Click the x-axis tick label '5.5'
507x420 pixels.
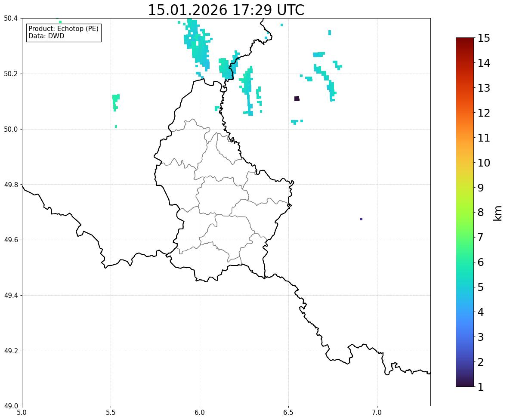pyautogui.click(x=111, y=413)
